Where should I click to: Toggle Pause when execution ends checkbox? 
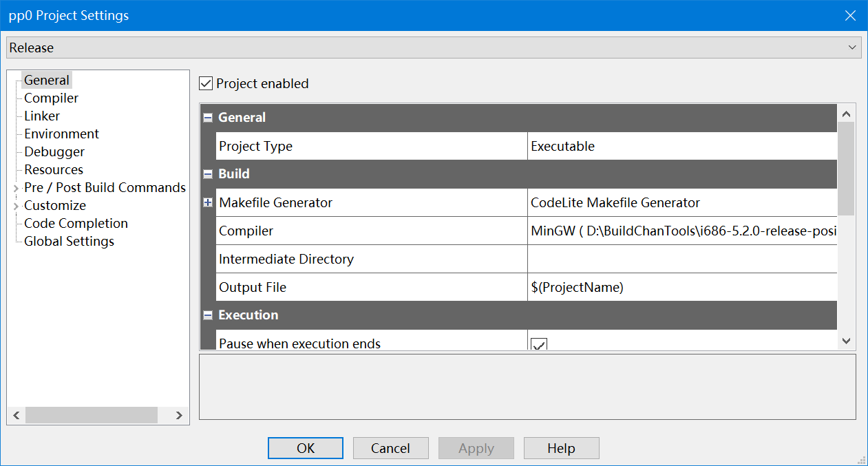coord(539,344)
